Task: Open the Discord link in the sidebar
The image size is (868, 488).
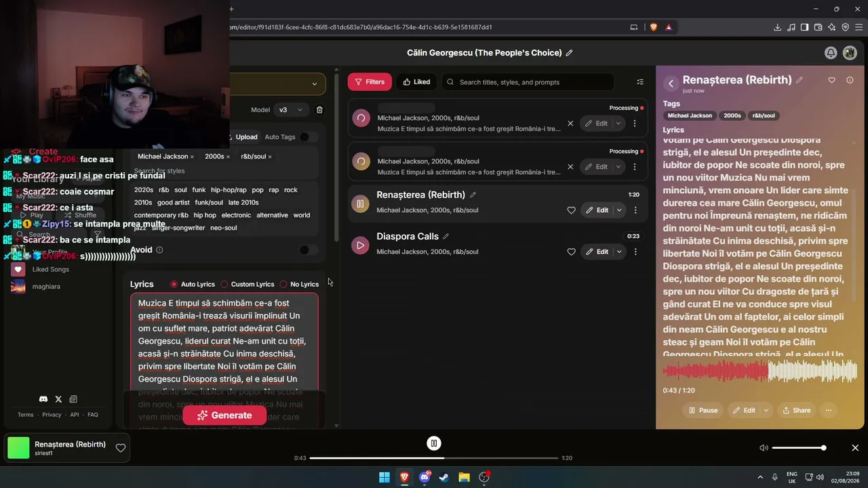Action: (x=43, y=399)
